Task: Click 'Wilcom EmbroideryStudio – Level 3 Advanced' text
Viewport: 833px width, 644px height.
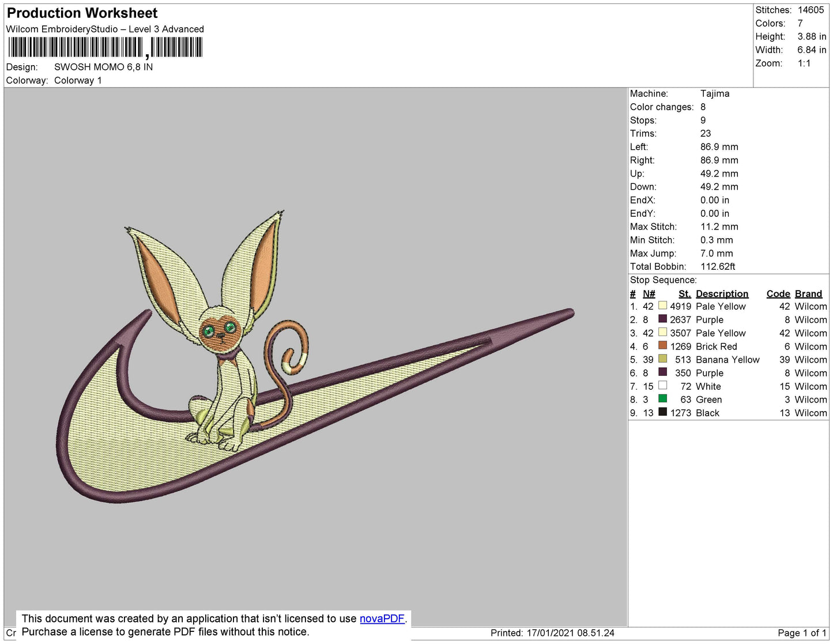Action: point(105,29)
